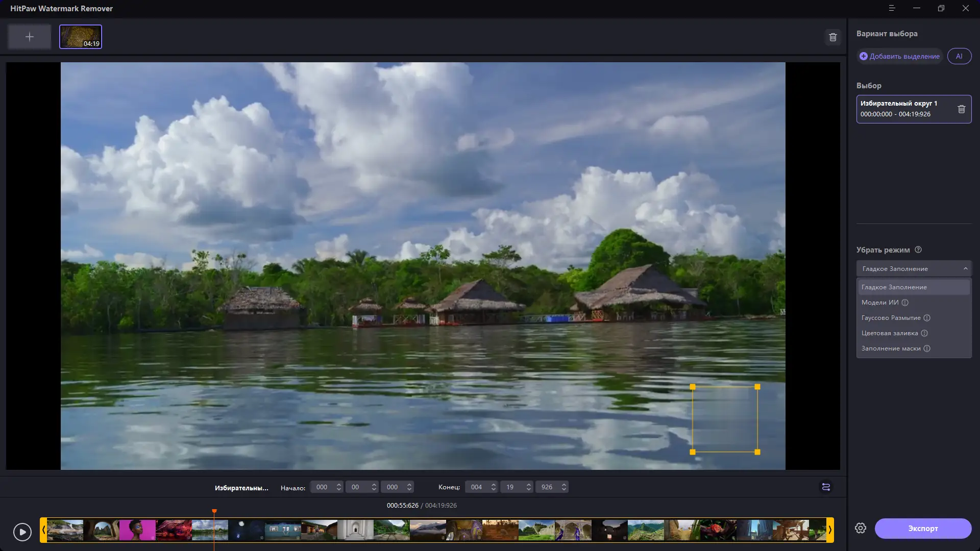980x551 pixels.
Task: Collapse the Гладкое Заполнение dropdown
Action: pyautogui.click(x=965, y=269)
